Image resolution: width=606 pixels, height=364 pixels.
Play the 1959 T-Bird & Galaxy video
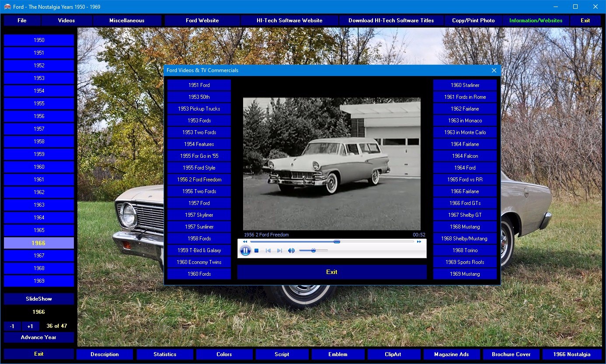[199, 250]
